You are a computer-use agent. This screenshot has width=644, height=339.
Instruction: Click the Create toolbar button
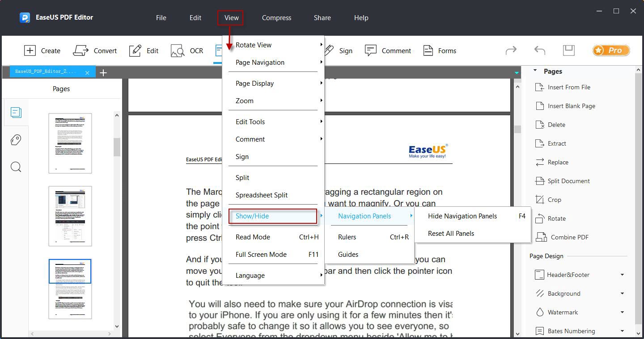pyautogui.click(x=42, y=50)
